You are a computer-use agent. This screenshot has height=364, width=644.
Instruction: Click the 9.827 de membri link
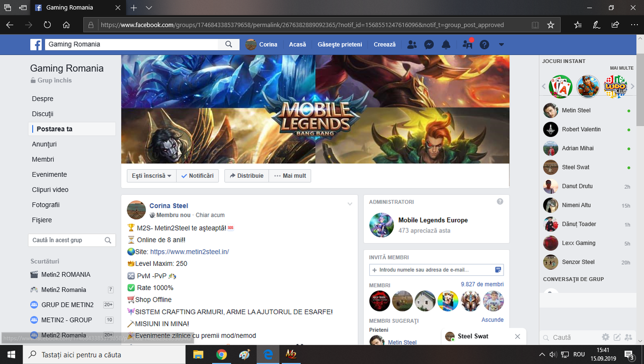(x=482, y=284)
